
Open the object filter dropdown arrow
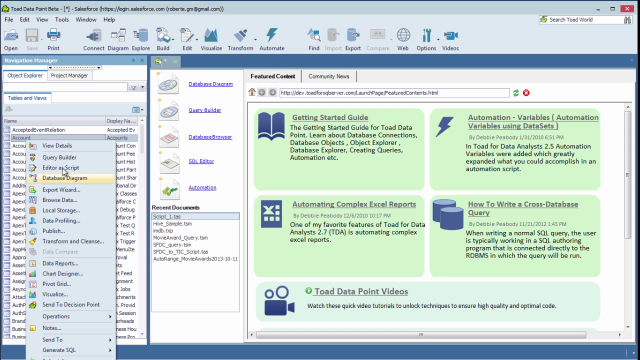point(142,87)
